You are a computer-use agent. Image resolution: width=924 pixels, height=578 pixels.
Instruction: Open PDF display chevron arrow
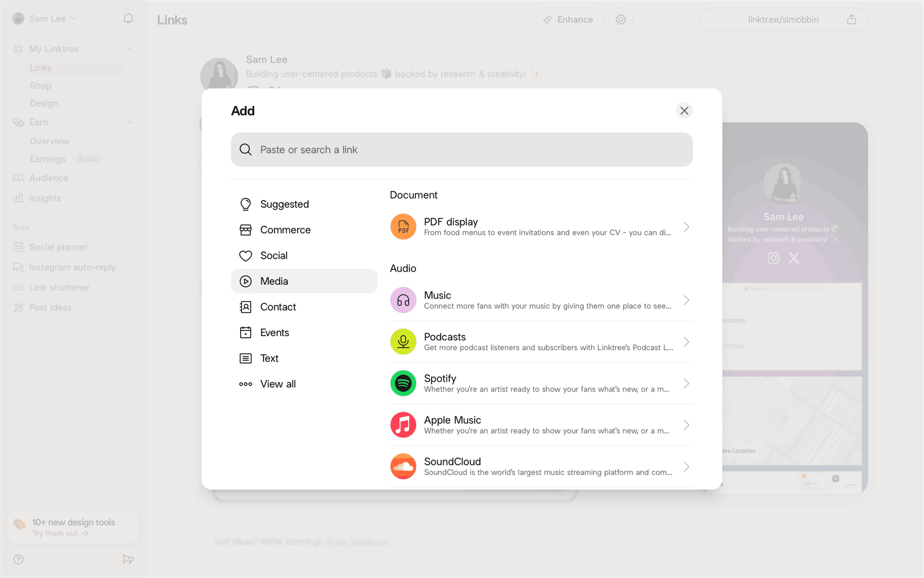click(687, 227)
